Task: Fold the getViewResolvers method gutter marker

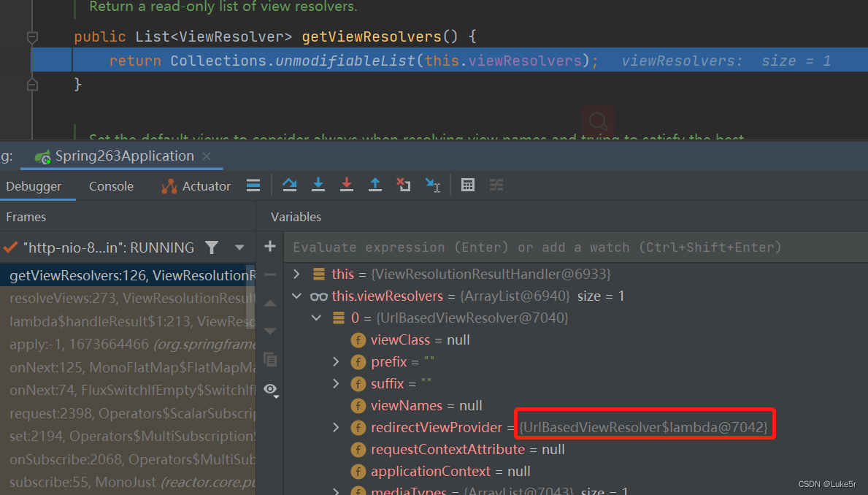Action: point(32,37)
